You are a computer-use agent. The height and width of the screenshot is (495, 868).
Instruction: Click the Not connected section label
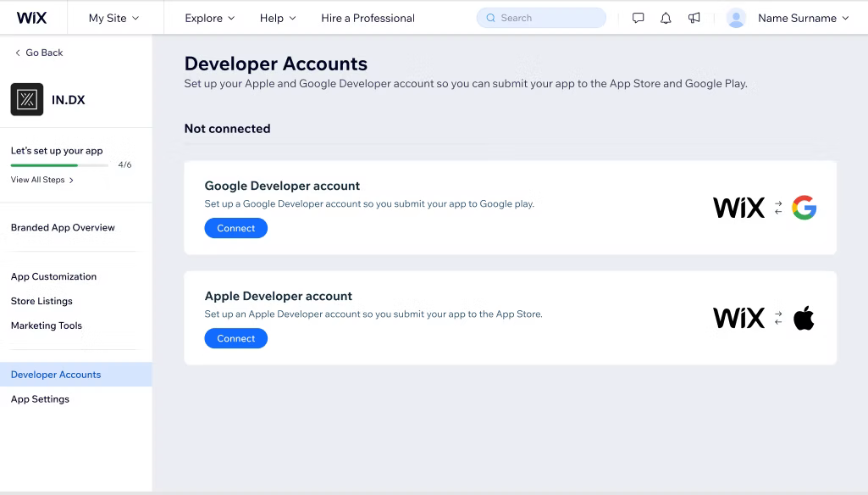pyautogui.click(x=227, y=129)
